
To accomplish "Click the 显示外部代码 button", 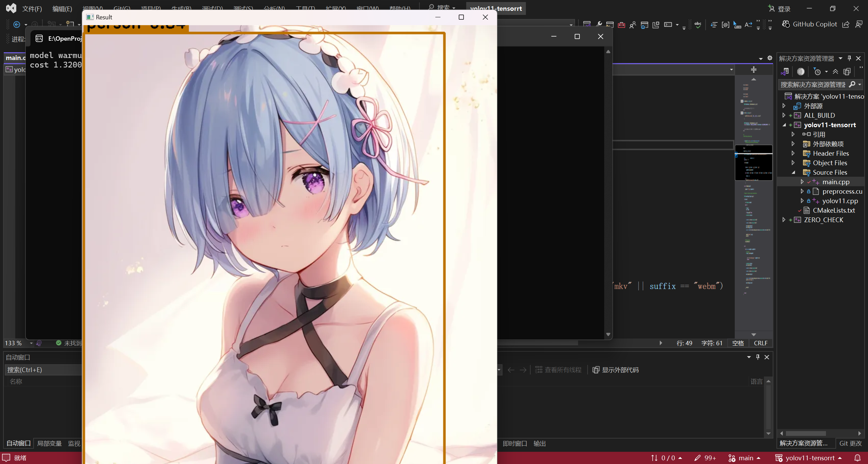I will [x=616, y=370].
